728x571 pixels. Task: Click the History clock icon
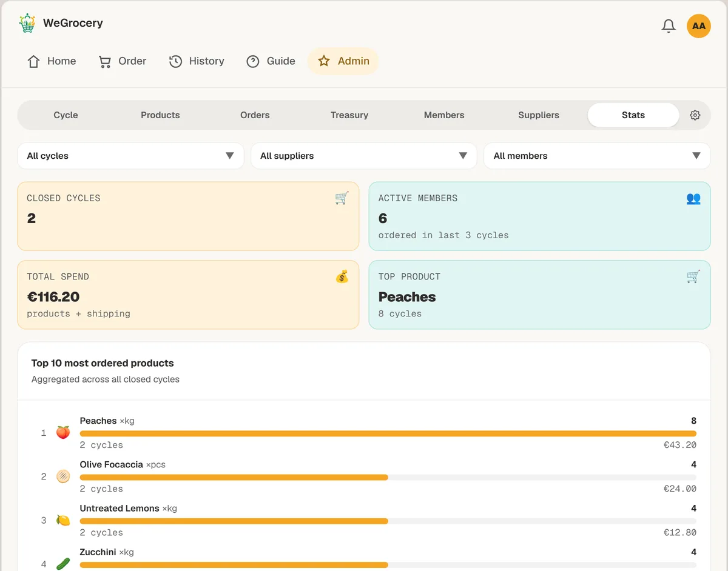pyautogui.click(x=175, y=61)
